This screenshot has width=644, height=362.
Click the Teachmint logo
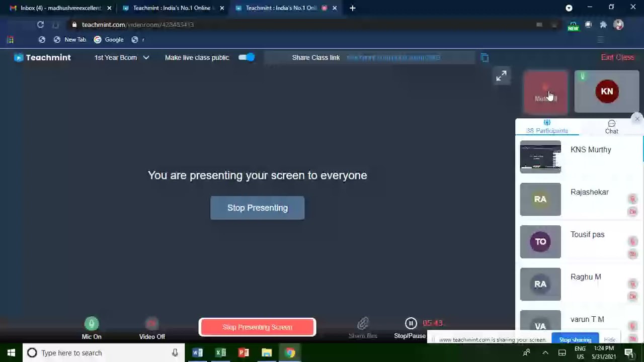(x=42, y=57)
